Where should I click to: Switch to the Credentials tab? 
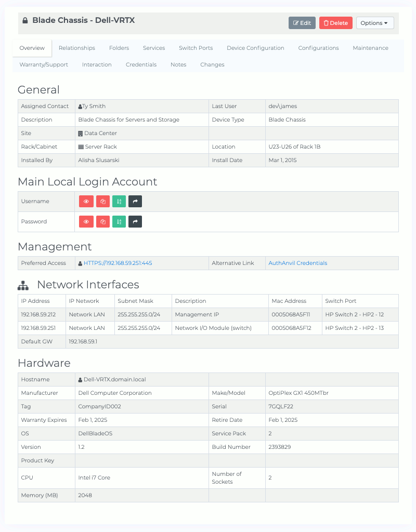coord(141,64)
